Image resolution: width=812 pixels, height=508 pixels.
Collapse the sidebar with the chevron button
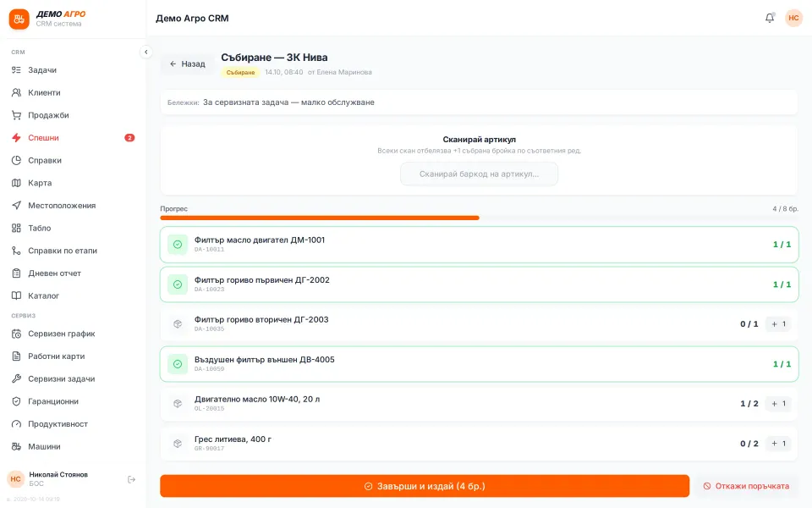pyautogui.click(x=146, y=52)
